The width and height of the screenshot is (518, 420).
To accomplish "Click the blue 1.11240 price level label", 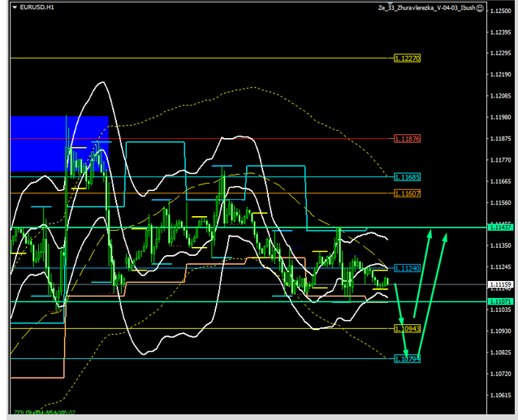I will (406, 268).
